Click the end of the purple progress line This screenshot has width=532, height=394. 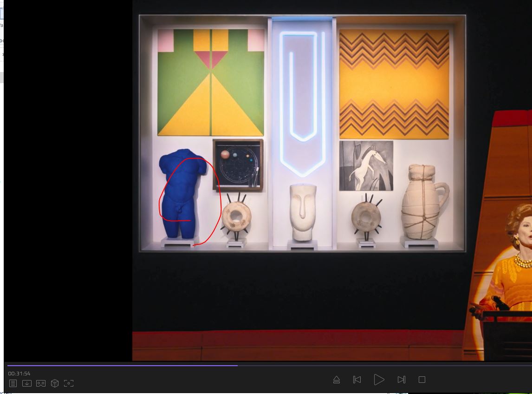pyautogui.click(x=237, y=366)
